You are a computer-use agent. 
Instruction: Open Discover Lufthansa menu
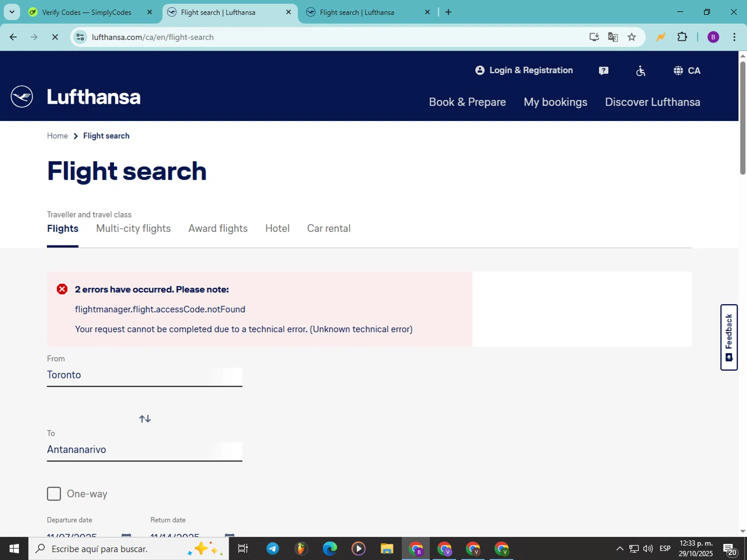coord(652,102)
